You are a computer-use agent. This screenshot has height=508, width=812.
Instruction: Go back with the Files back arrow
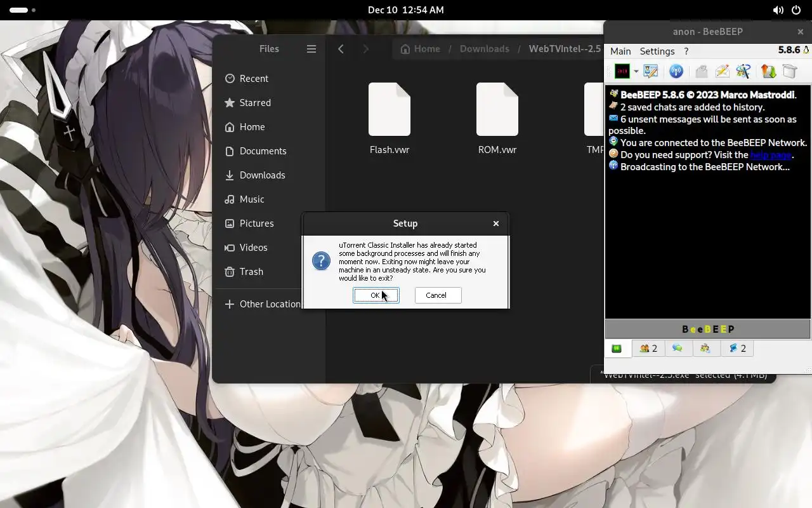341,49
